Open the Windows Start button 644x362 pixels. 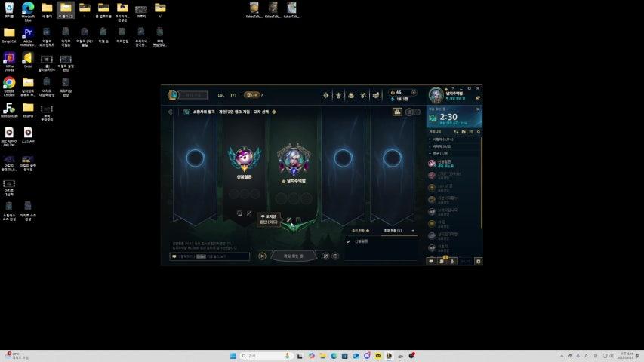pyautogui.click(x=233, y=356)
